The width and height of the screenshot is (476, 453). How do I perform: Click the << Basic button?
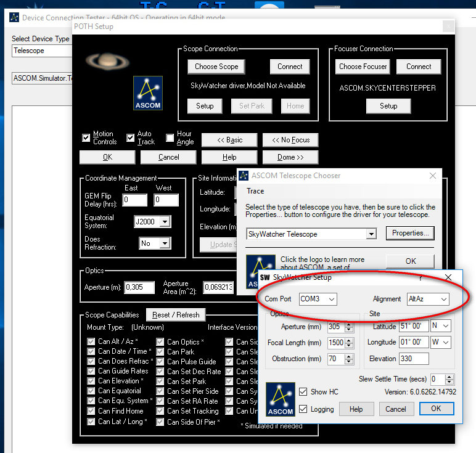coord(229,140)
